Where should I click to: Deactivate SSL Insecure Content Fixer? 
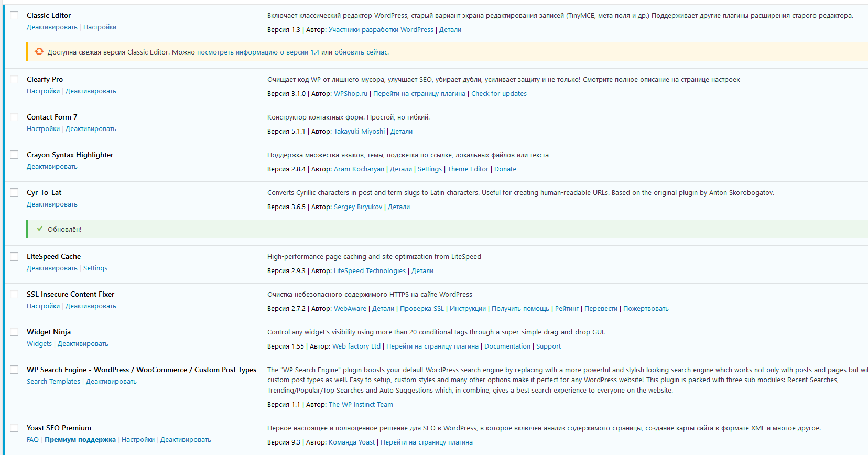91,306
